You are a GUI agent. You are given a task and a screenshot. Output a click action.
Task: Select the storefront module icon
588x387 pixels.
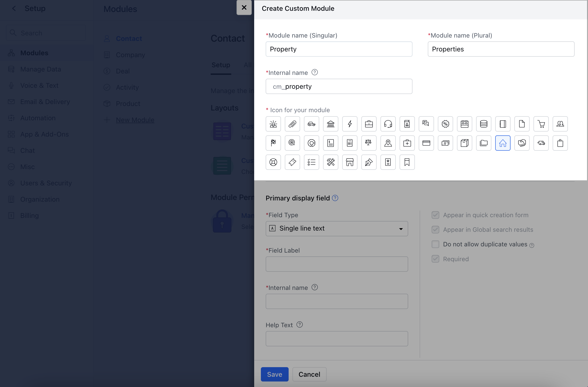[350, 162]
